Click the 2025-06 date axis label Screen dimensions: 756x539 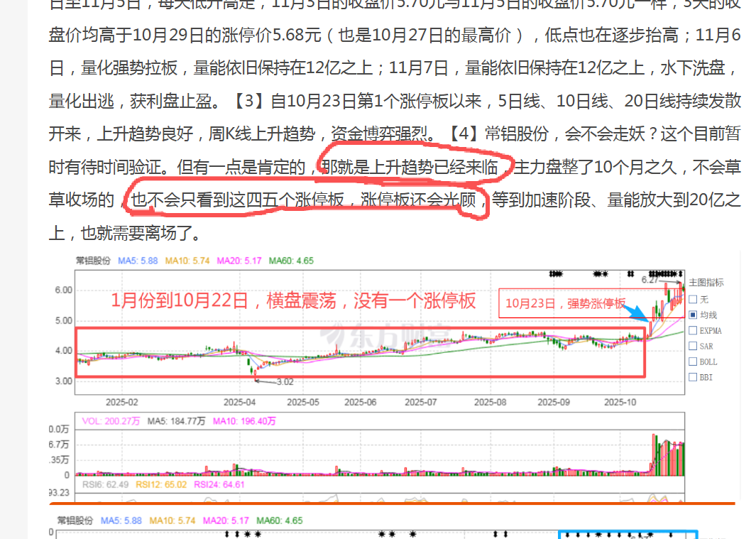pos(360,402)
